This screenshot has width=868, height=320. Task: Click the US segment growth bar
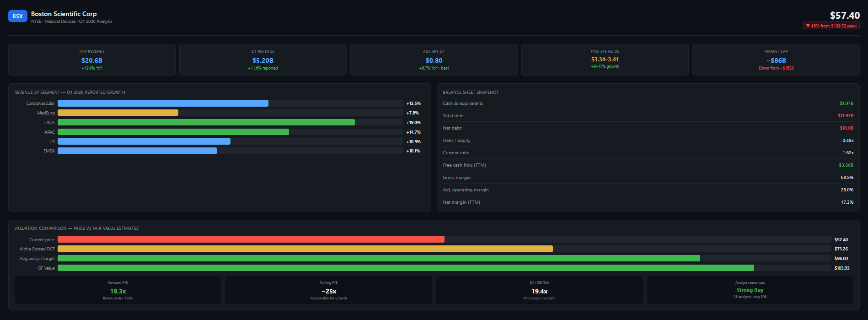click(144, 141)
